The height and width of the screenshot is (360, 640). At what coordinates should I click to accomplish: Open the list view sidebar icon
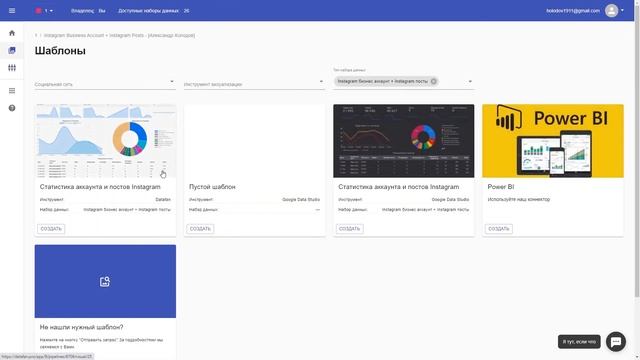pyautogui.click(x=12, y=91)
